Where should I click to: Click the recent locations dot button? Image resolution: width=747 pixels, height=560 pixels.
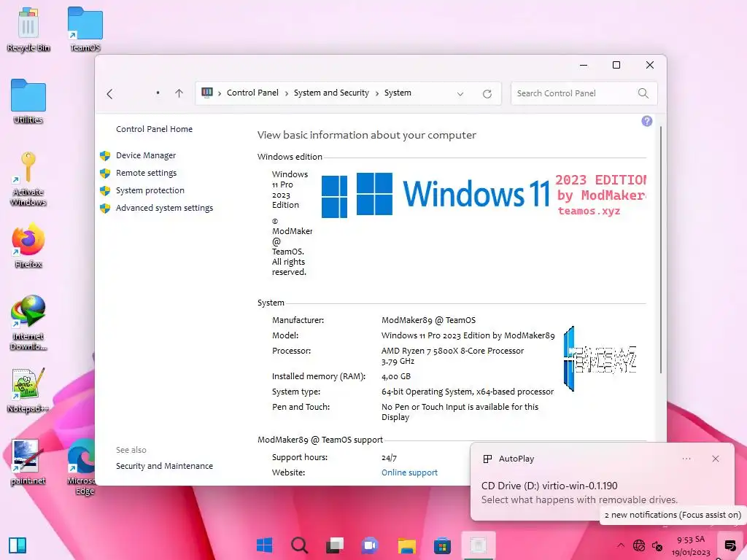[158, 93]
